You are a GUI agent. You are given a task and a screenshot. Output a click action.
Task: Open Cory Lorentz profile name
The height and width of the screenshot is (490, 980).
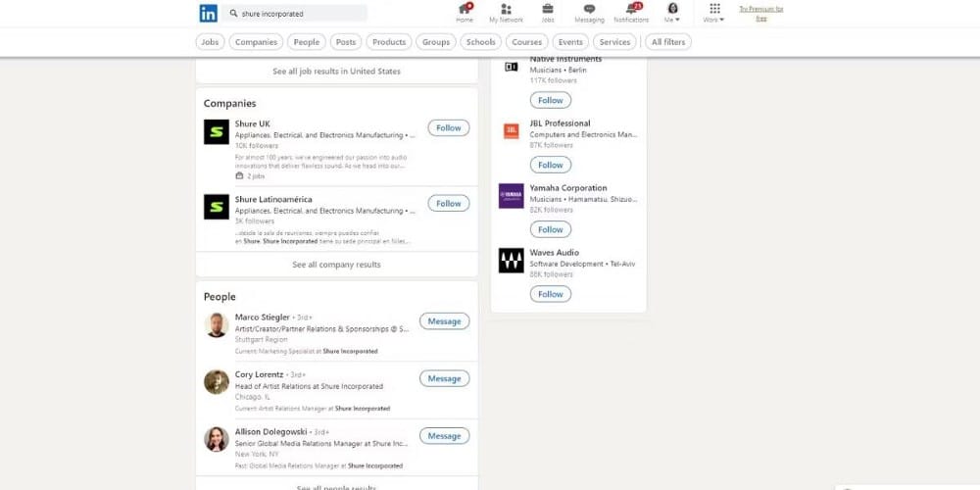click(260, 375)
